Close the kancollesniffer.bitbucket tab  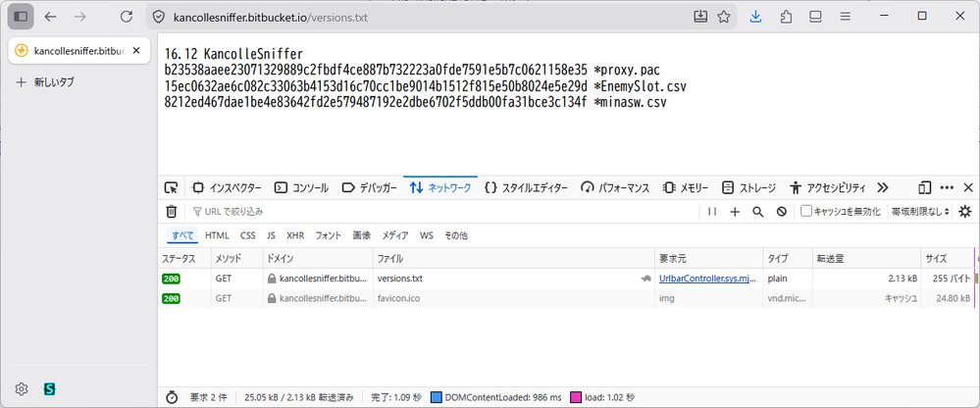[136, 51]
